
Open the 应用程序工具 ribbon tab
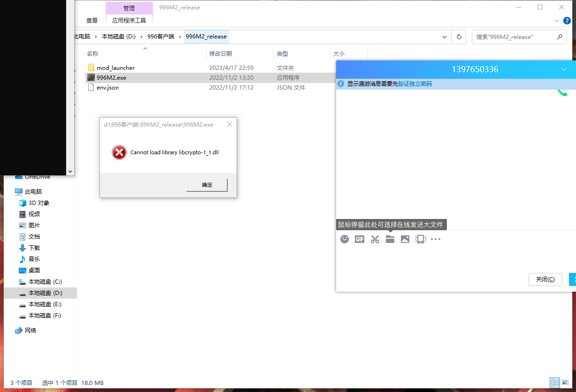pos(129,21)
